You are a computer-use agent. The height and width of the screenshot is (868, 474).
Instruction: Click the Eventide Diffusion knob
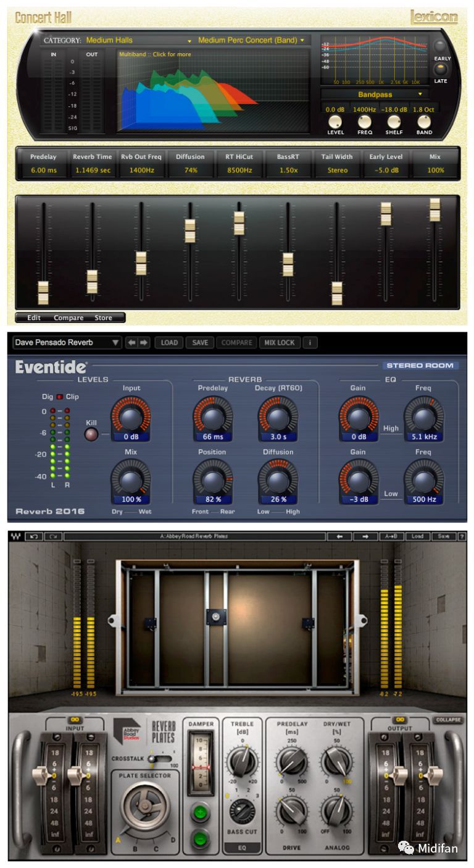pos(278,481)
